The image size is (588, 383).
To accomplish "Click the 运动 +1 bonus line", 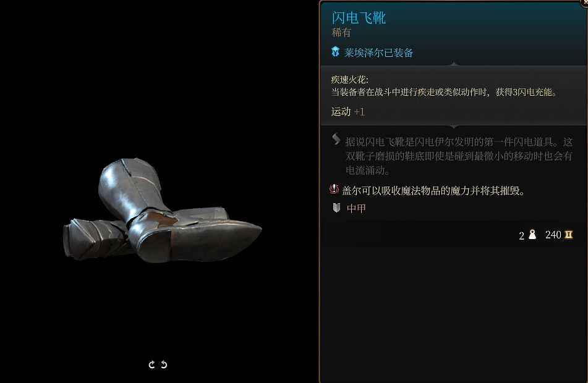I will (347, 112).
